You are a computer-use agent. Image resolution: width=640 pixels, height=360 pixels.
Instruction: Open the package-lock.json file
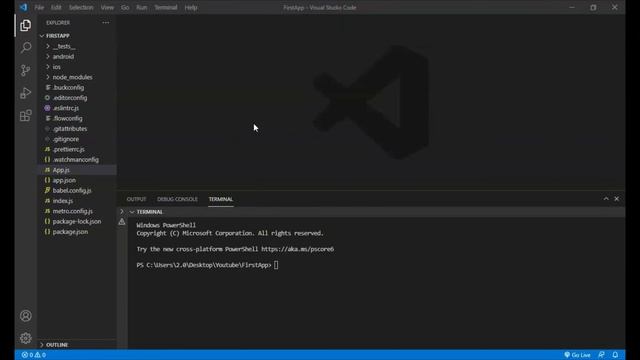click(x=77, y=221)
